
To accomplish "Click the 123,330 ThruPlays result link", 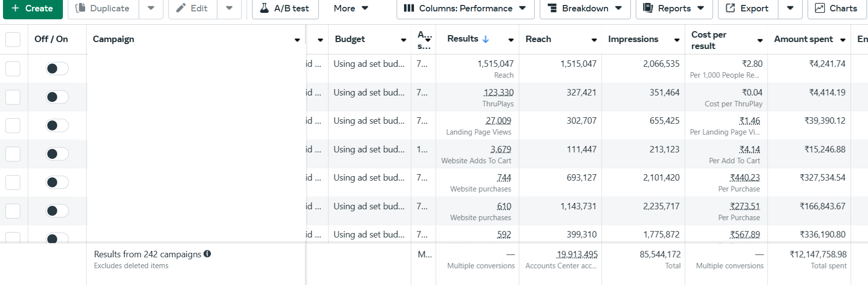I will tap(498, 93).
